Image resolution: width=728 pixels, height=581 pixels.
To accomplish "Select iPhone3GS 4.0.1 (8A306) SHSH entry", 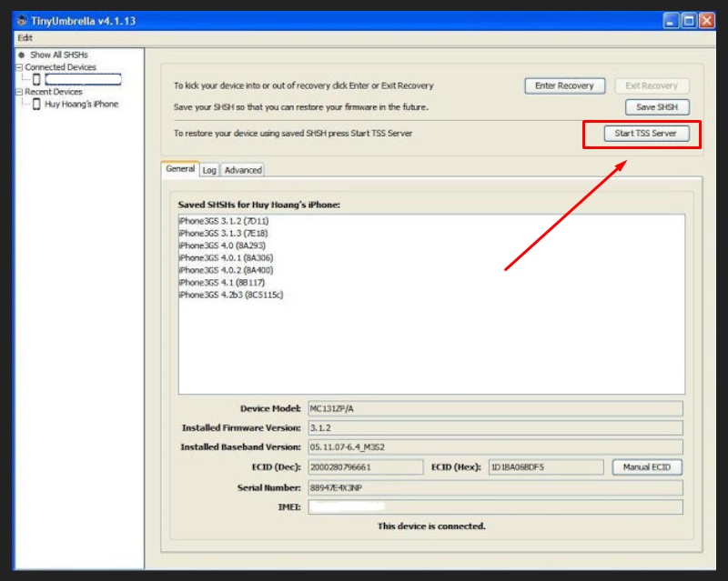I will (226, 258).
